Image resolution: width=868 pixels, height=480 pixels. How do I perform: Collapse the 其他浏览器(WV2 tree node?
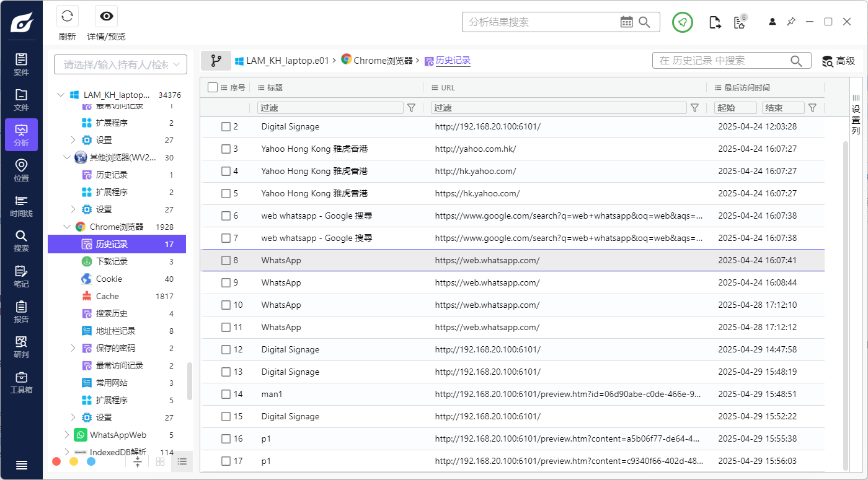pyautogui.click(x=67, y=157)
